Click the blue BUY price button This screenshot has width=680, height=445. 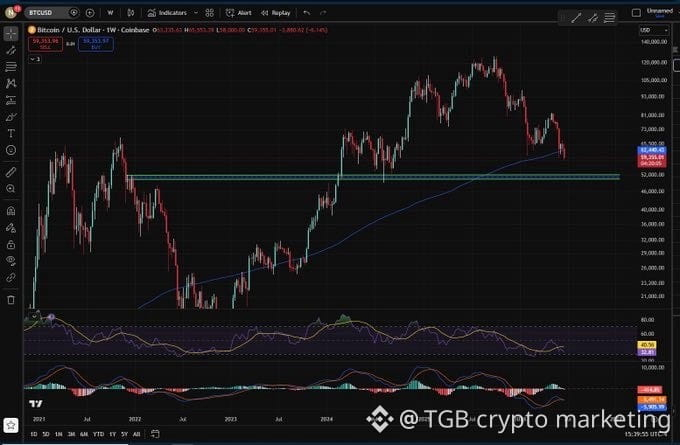(x=96, y=44)
